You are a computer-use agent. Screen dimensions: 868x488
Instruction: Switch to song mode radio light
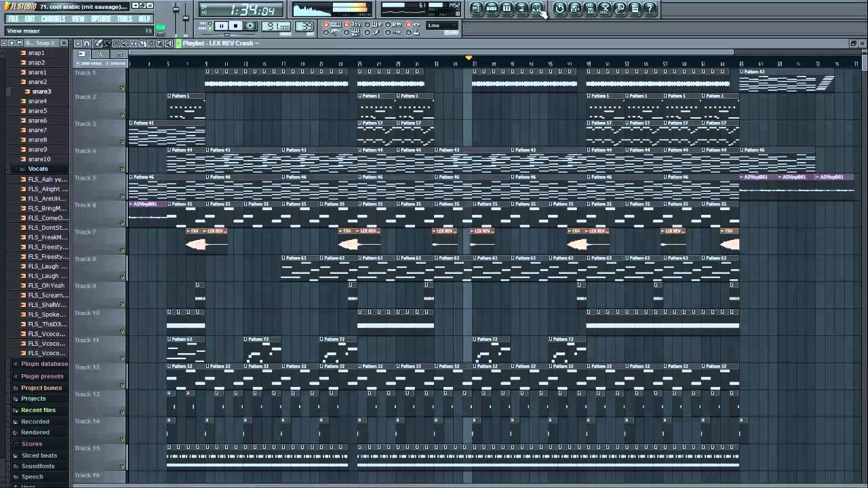coord(210,29)
